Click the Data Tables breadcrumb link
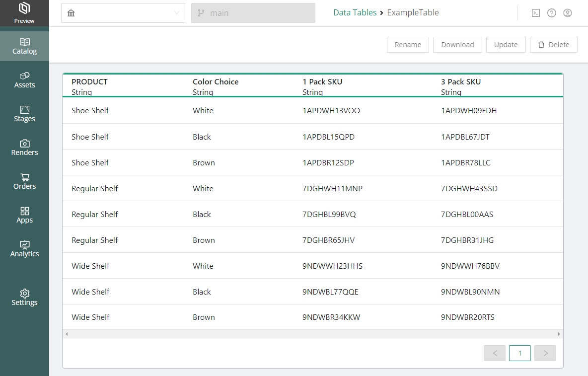Screen dimensions: 588x376 click(x=355, y=13)
